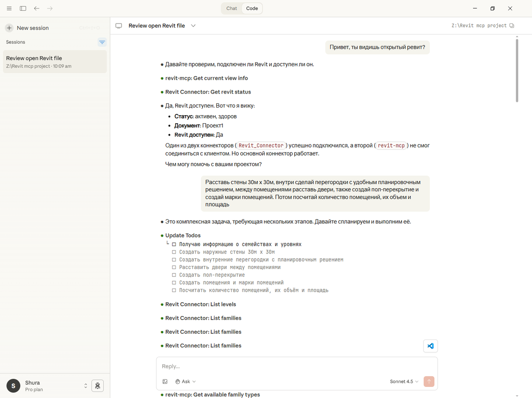Click the New session plus icon
The height and width of the screenshot is (398, 532).
(9, 28)
